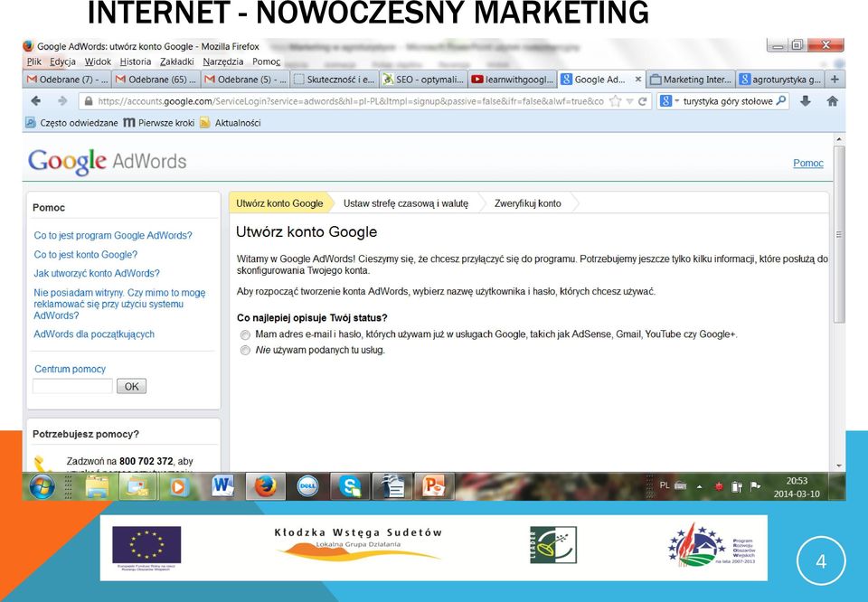Click the OK button in help search
Screen dimensions: 868x602
132,386
